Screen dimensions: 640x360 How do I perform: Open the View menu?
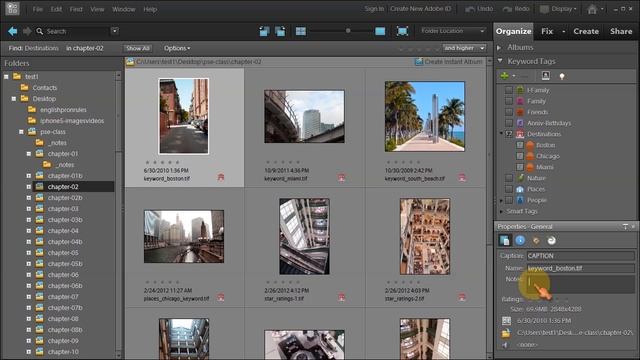point(97,9)
